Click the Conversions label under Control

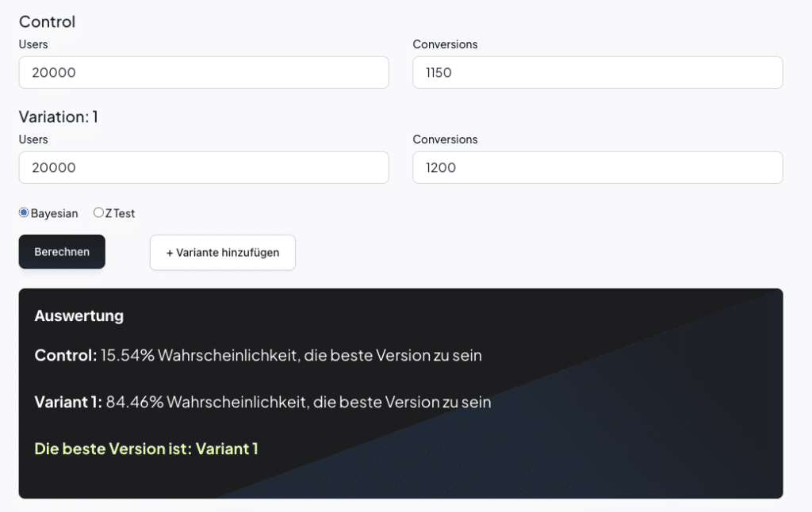coord(445,44)
